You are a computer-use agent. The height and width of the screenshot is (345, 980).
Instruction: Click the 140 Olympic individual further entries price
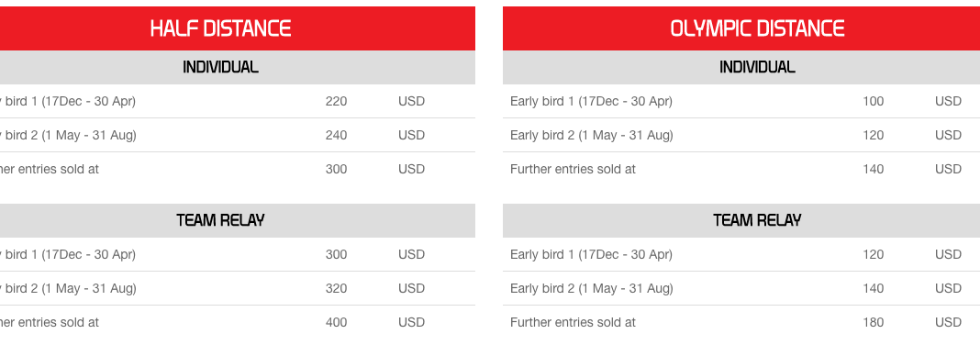(874, 169)
